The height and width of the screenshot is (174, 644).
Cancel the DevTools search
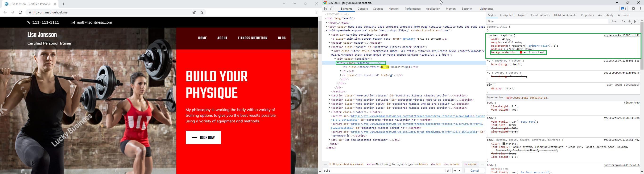tap(474, 170)
